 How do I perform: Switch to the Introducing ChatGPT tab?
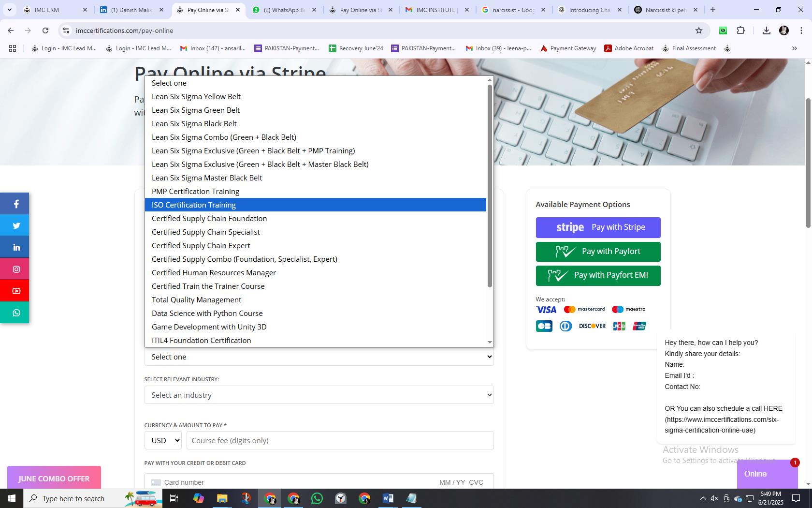[590, 10]
